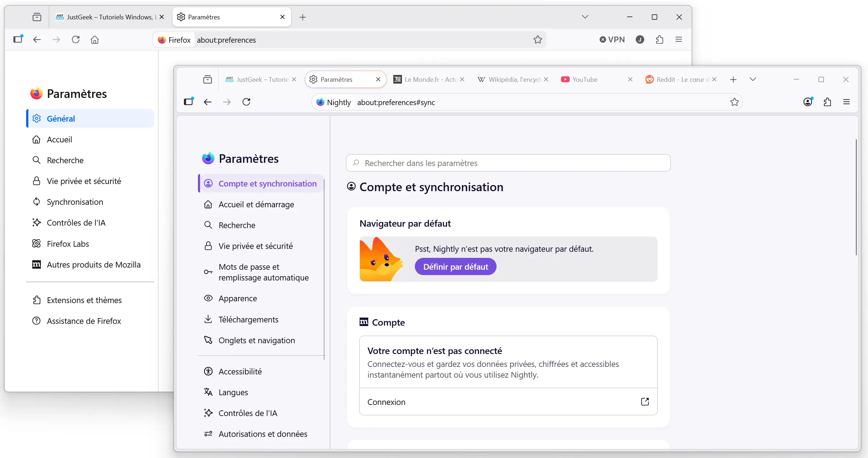Open Firefox Labs settings
The image size is (868, 458).
tap(90, 244)
